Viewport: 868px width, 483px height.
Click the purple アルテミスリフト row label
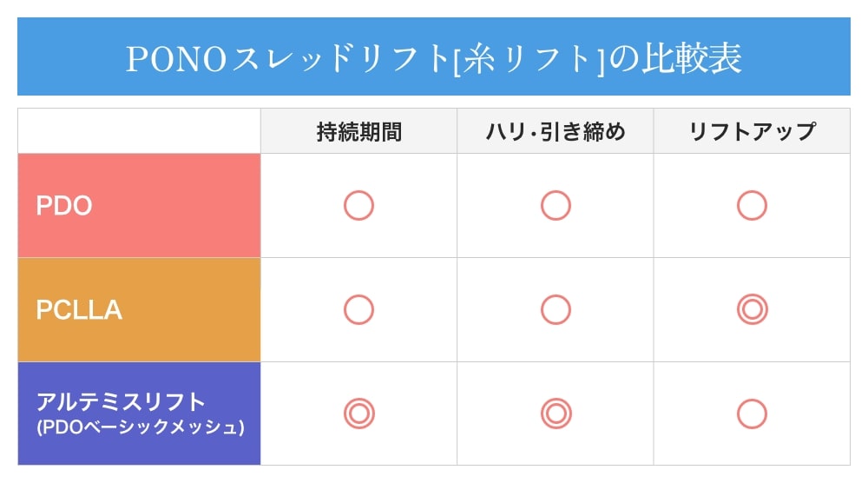tap(122, 402)
